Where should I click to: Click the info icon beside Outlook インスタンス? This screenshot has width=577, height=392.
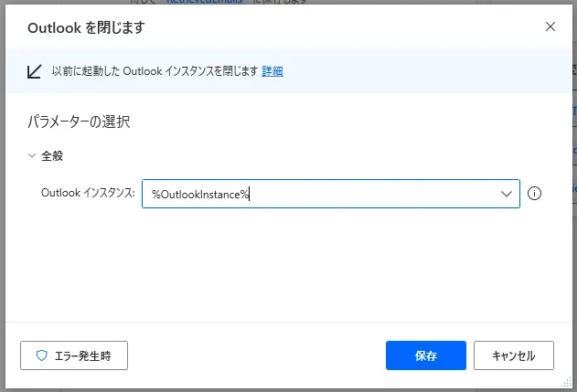tap(534, 194)
